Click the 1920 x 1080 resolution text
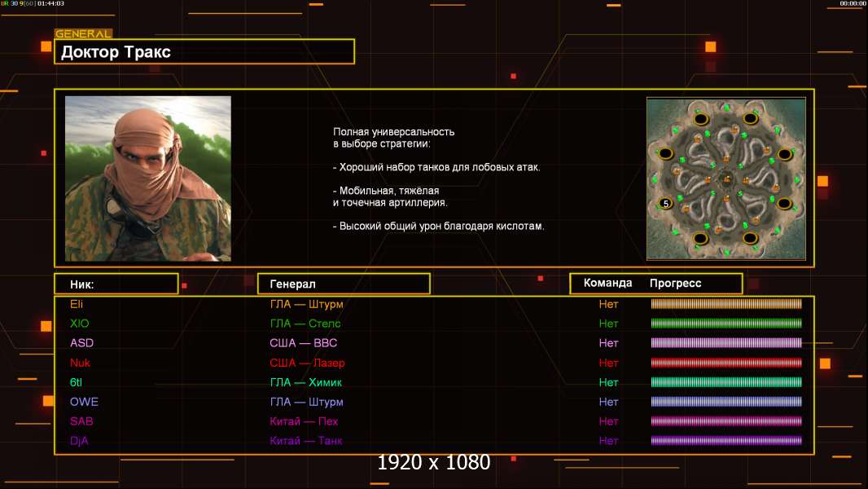 pos(433,463)
